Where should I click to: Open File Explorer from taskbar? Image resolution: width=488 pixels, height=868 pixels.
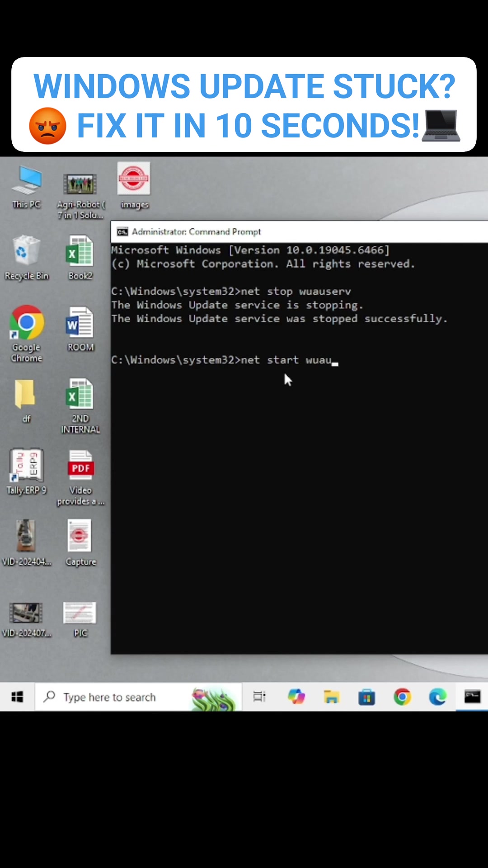[x=331, y=697]
